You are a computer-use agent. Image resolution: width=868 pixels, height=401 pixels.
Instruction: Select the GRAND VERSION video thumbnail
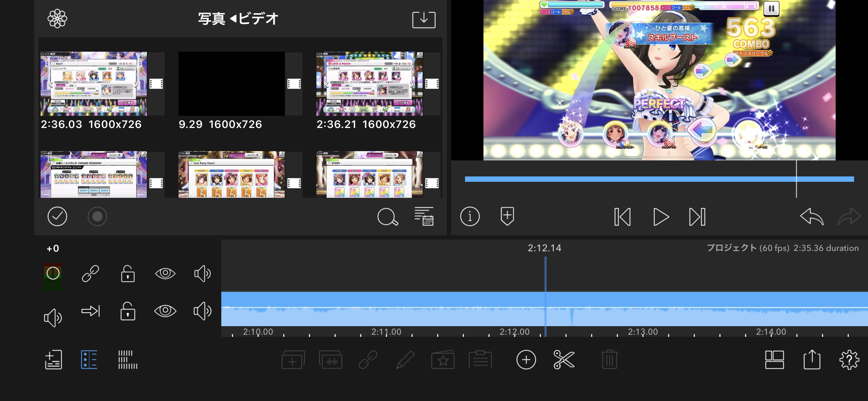pos(93,174)
